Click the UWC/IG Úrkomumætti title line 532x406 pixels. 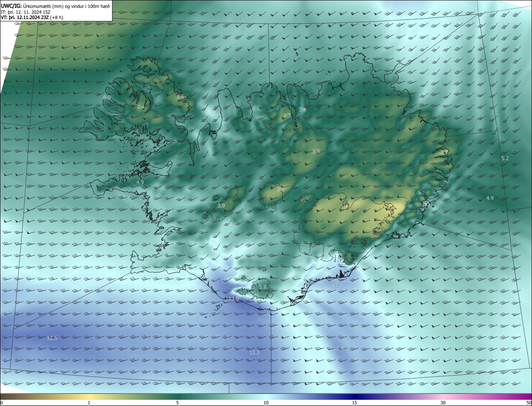tap(55, 6)
